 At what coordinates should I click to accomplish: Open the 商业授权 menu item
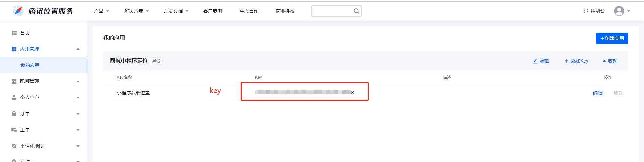(285, 11)
